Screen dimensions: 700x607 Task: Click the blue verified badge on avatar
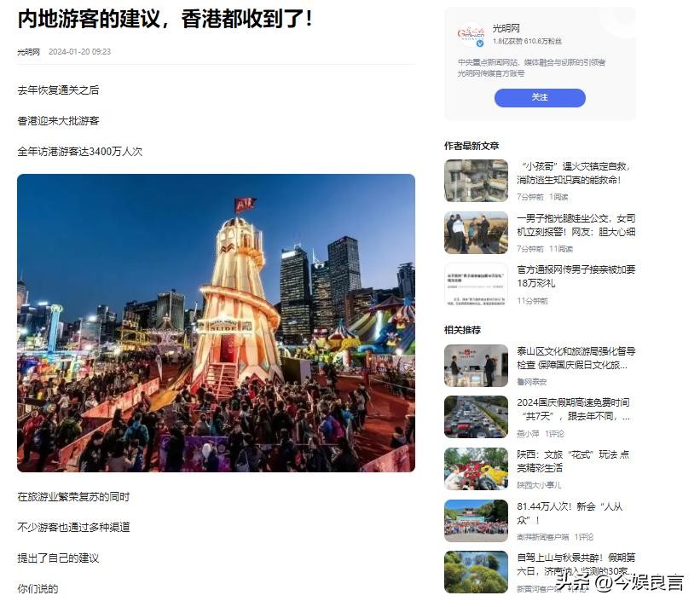480,43
